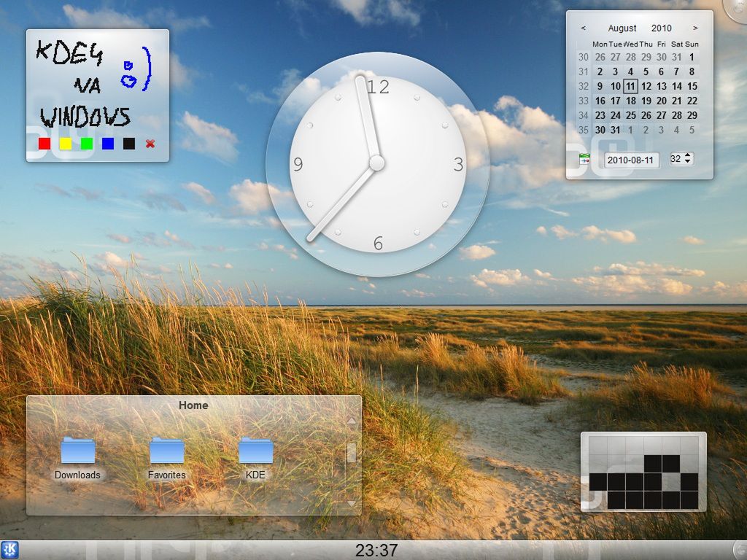Select August 28 in the calendar
Screen dimensions: 747x560
tap(676, 115)
